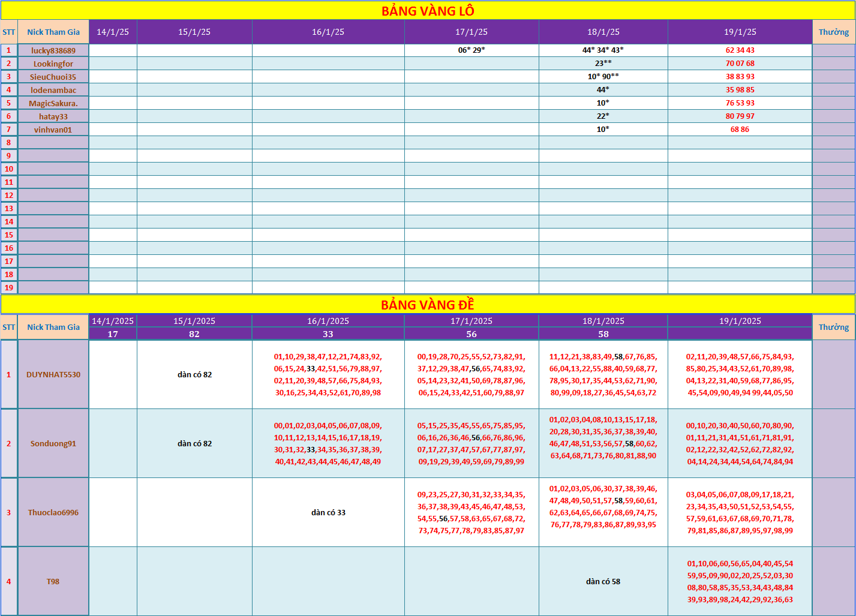The image size is (856, 616).
Task: Select nickname cell vinhvan01
Action: pyautogui.click(x=53, y=130)
